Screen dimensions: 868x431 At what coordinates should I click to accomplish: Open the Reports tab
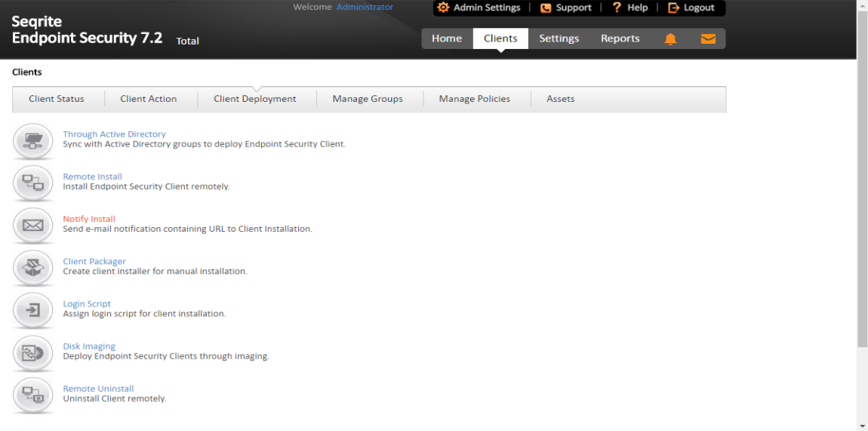tap(620, 38)
